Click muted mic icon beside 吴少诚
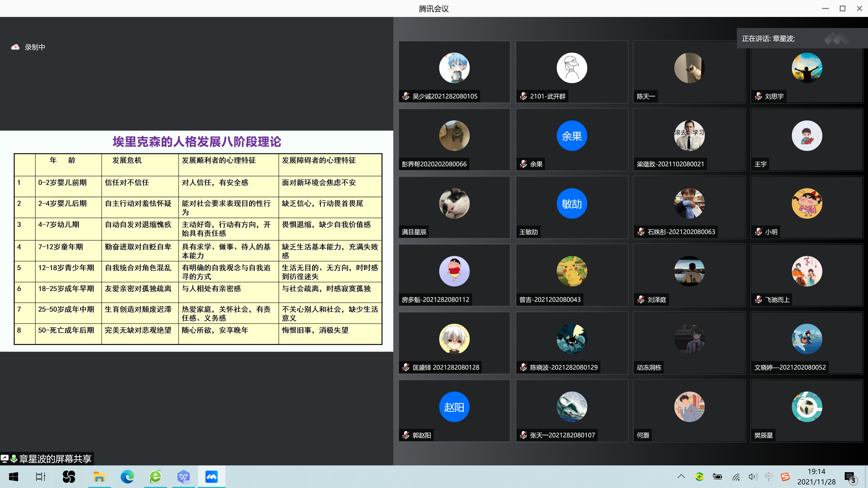 click(406, 96)
